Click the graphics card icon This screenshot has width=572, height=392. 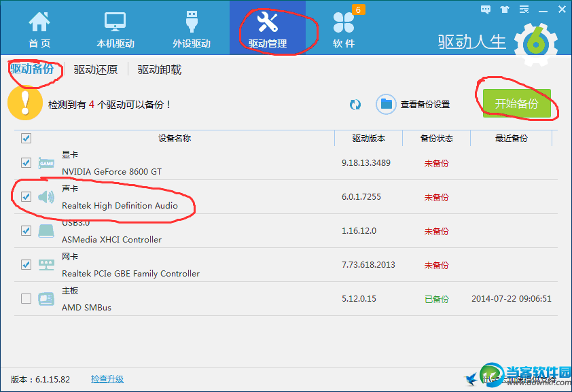coord(46,163)
